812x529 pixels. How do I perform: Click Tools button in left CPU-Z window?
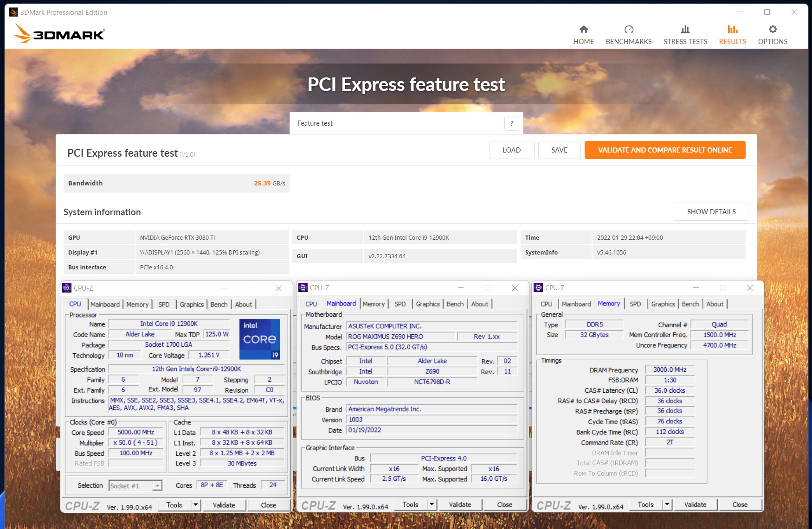click(x=174, y=505)
